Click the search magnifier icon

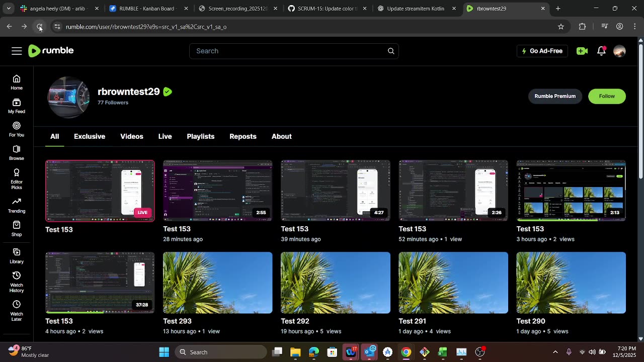point(391,51)
